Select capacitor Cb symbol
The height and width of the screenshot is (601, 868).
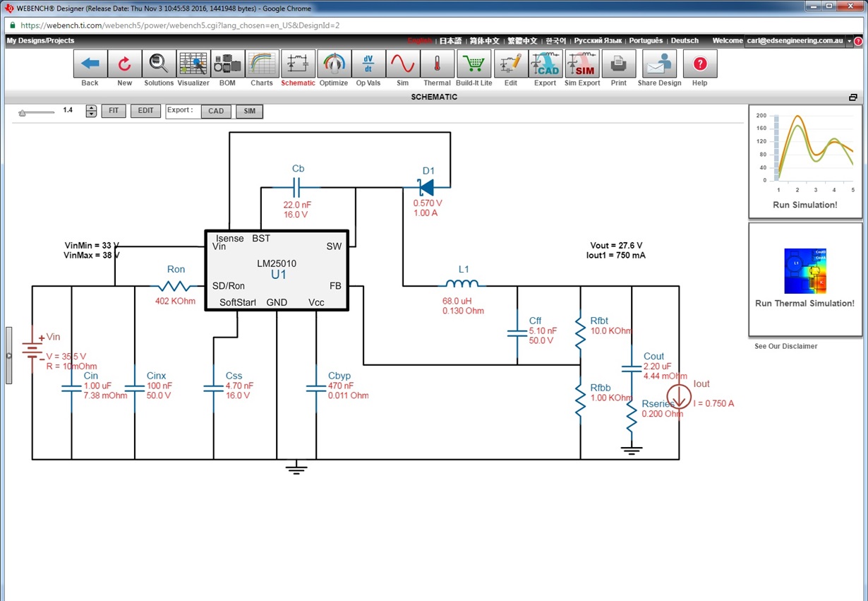[x=296, y=187]
